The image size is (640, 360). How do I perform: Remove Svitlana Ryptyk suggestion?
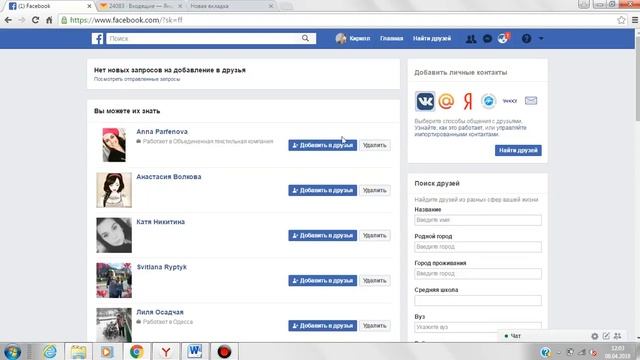coord(374,280)
